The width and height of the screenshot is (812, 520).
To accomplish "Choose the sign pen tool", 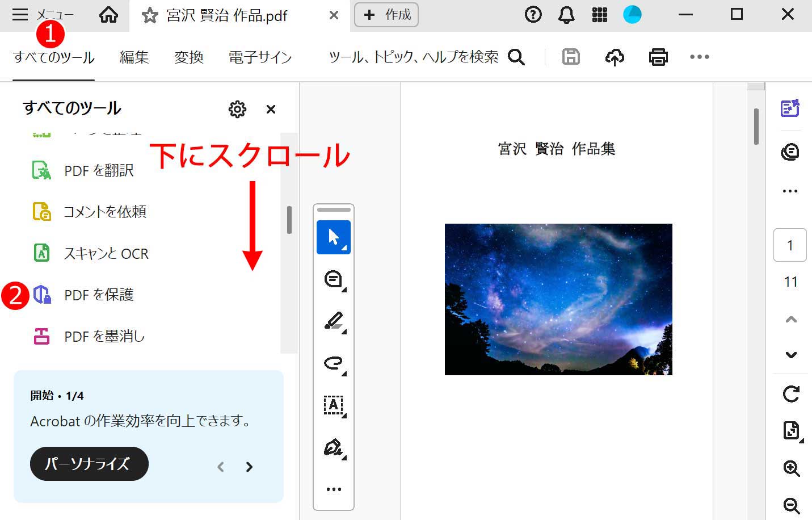I will coord(334,447).
